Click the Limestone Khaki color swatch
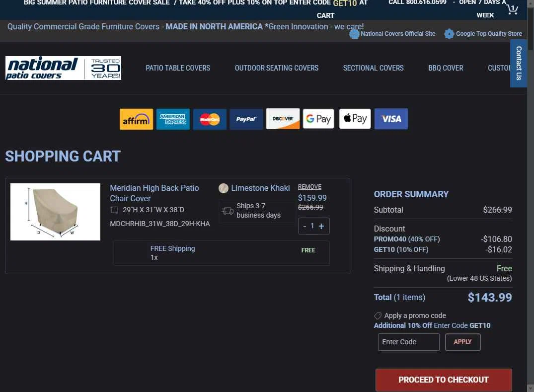Image resolution: width=534 pixels, height=392 pixels. (x=224, y=188)
